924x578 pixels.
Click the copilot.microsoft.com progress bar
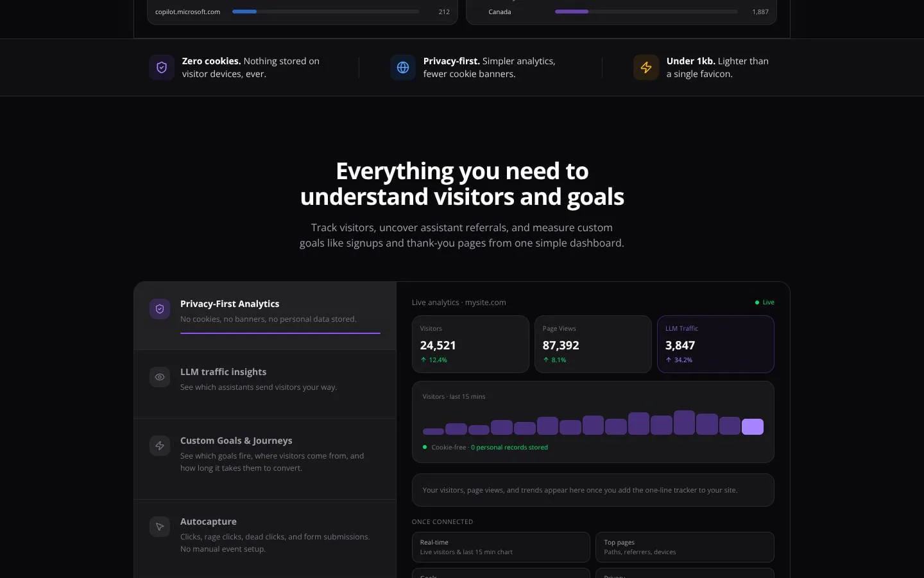point(326,12)
